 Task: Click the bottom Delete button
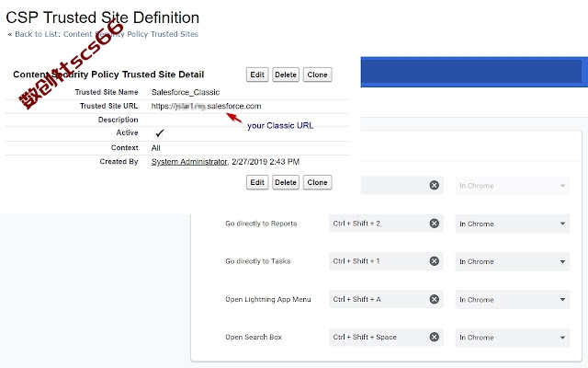[286, 182]
